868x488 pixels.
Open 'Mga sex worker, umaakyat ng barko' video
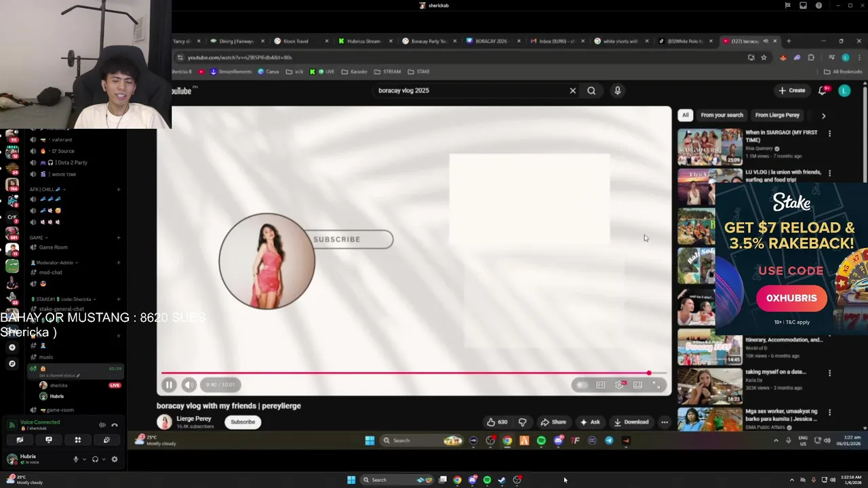pyautogui.click(x=710, y=419)
